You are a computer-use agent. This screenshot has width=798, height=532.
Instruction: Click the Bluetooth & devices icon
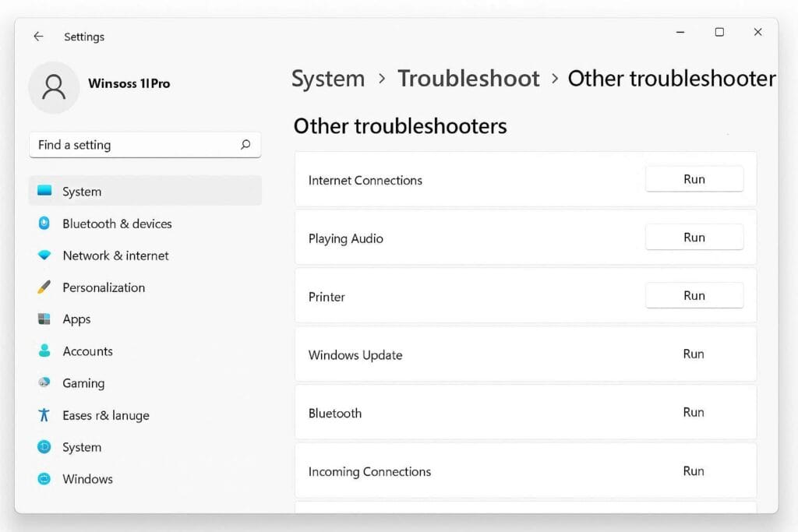point(44,224)
